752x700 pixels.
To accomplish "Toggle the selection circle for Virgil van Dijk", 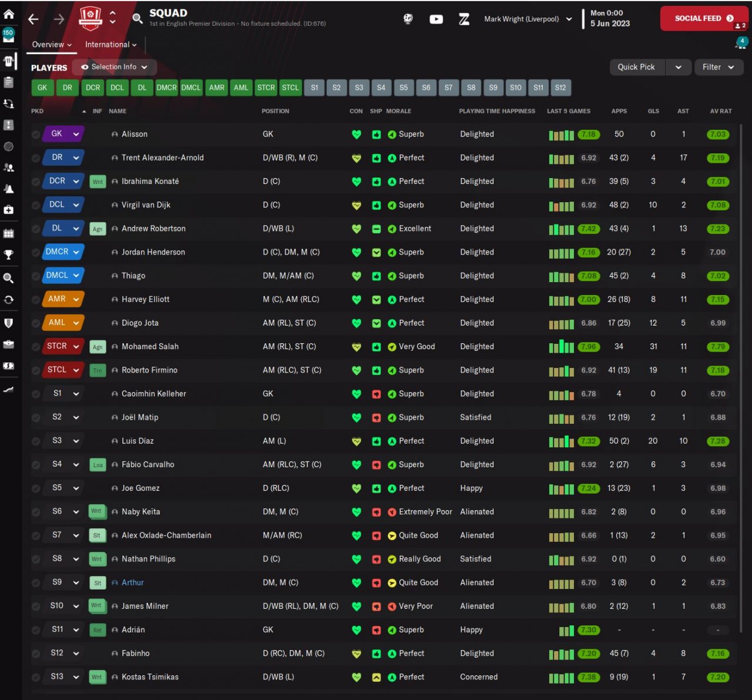I will [x=36, y=205].
